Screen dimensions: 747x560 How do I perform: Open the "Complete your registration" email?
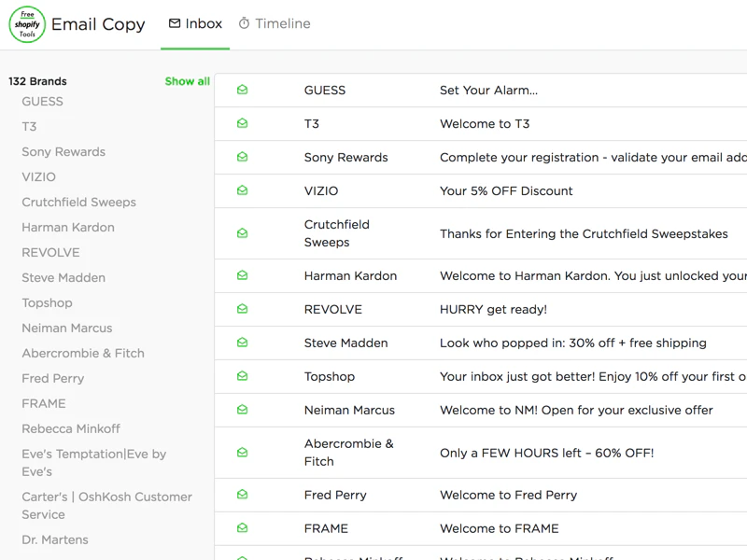[593, 158]
